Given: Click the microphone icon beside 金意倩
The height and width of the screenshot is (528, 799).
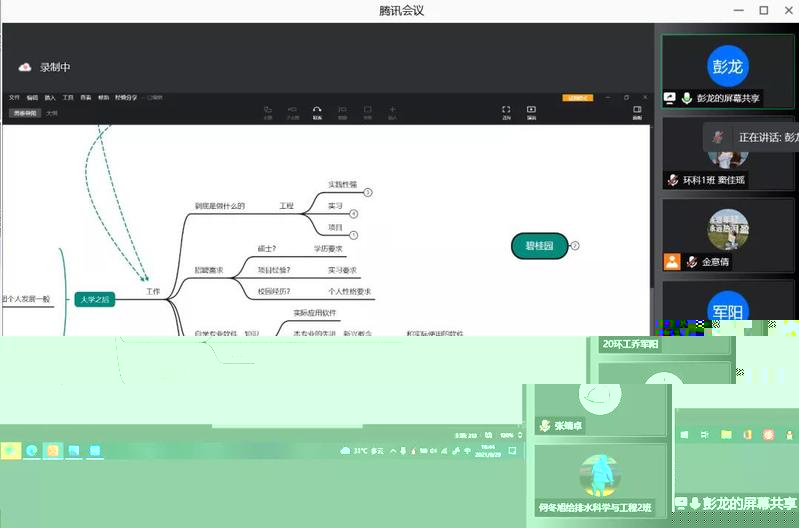Looking at the screenshot, I should point(691,262).
